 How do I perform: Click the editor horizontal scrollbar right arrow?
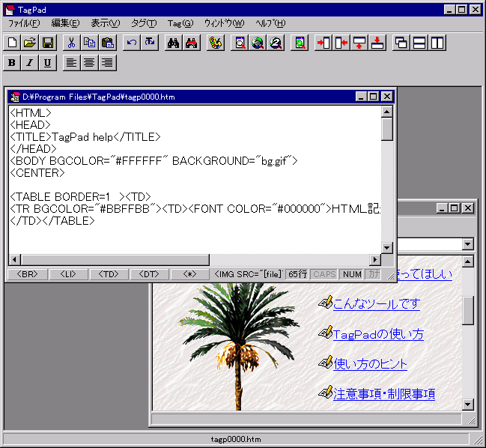(x=375, y=259)
